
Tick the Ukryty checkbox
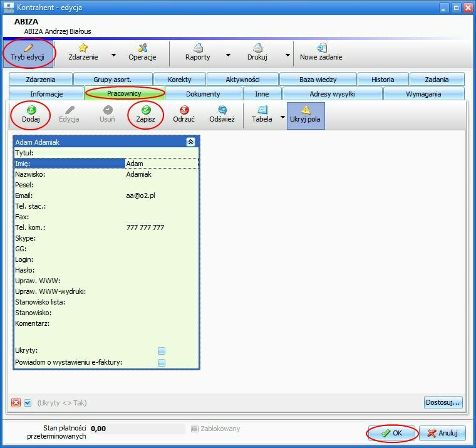(x=162, y=351)
